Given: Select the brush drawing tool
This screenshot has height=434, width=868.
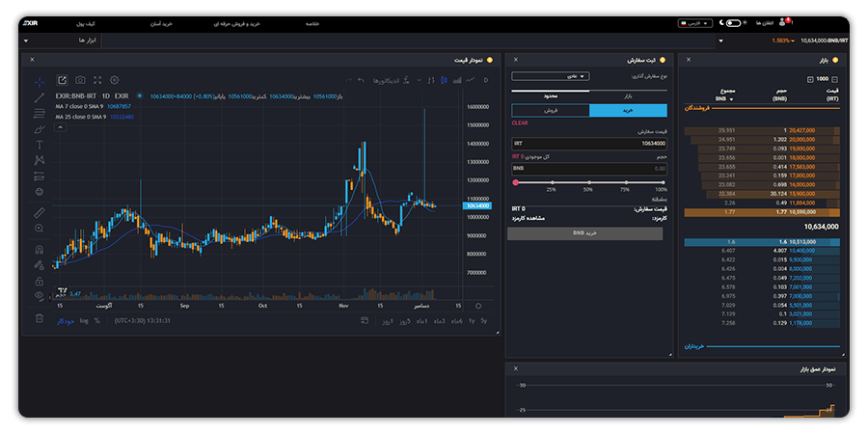Looking at the screenshot, I should 40,129.
